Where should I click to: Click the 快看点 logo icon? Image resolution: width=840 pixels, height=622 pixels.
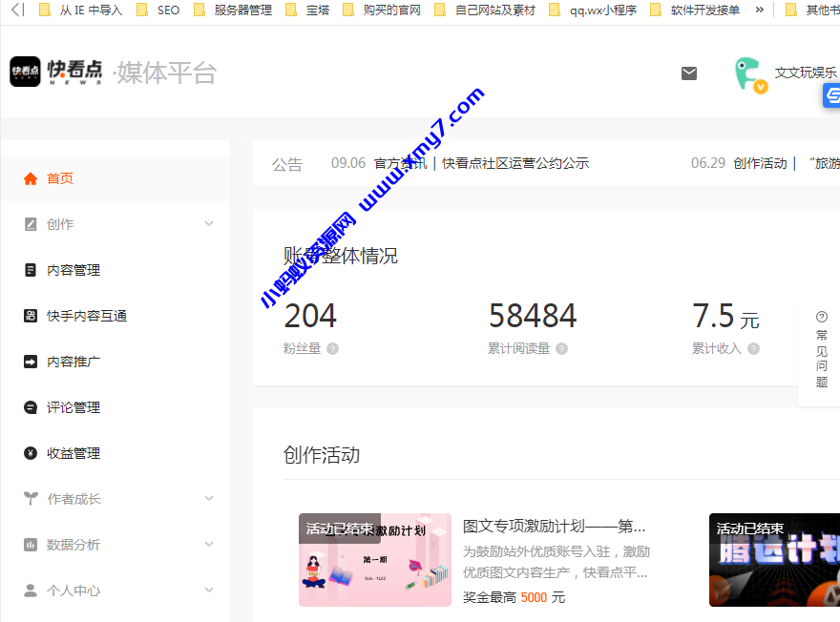(25, 72)
